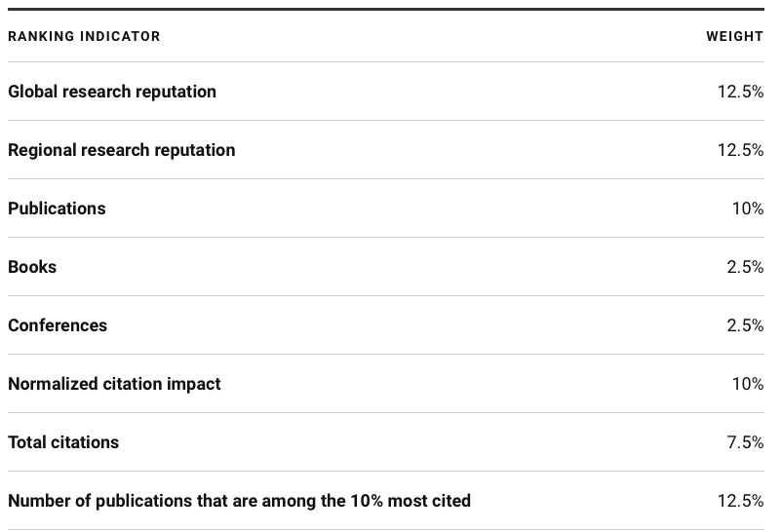Select the Regional research reputation label
The width and height of the screenshot is (782, 532).
122,150
